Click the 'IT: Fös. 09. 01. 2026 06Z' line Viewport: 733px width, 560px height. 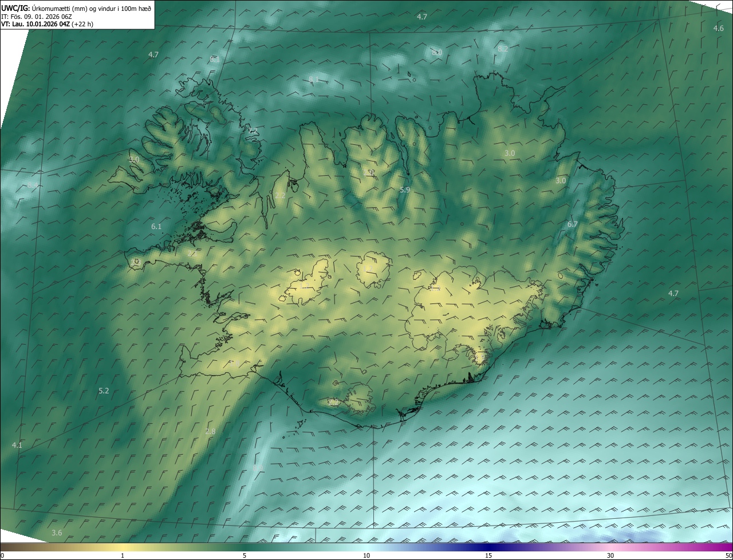(x=36, y=17)
